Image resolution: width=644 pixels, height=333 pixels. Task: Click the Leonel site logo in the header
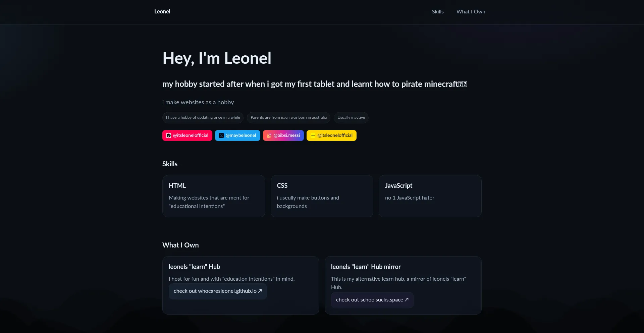[162, 12]
